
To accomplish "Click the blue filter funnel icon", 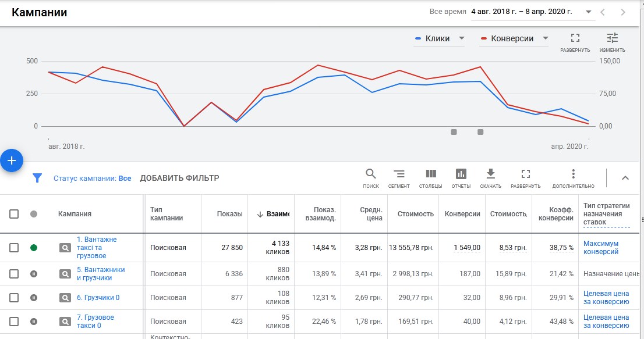I will coord(37,178).
